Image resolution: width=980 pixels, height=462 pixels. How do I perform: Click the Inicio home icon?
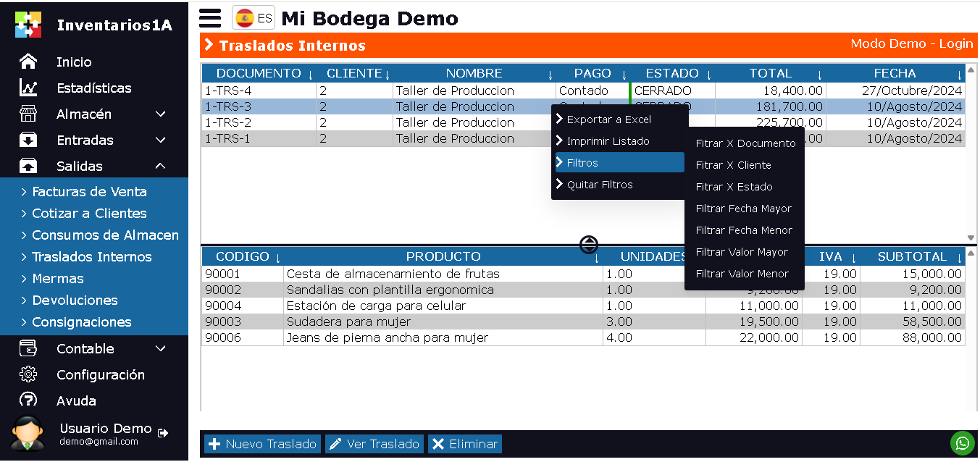(x=28, y=62)
